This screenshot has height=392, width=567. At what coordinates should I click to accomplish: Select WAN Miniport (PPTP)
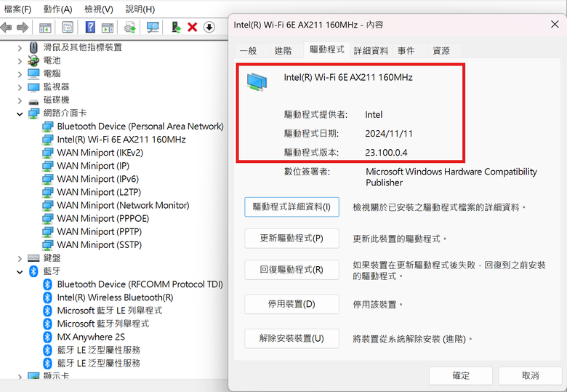tap(100, 231)
